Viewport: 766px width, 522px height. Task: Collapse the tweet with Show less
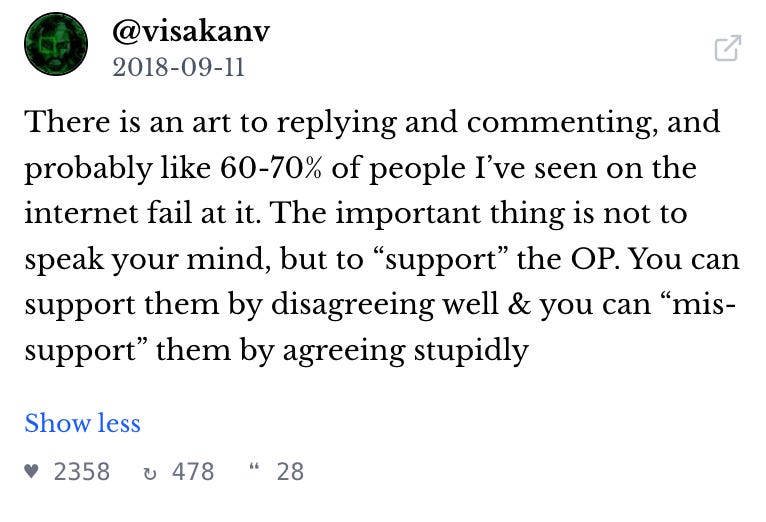(82, 423)
